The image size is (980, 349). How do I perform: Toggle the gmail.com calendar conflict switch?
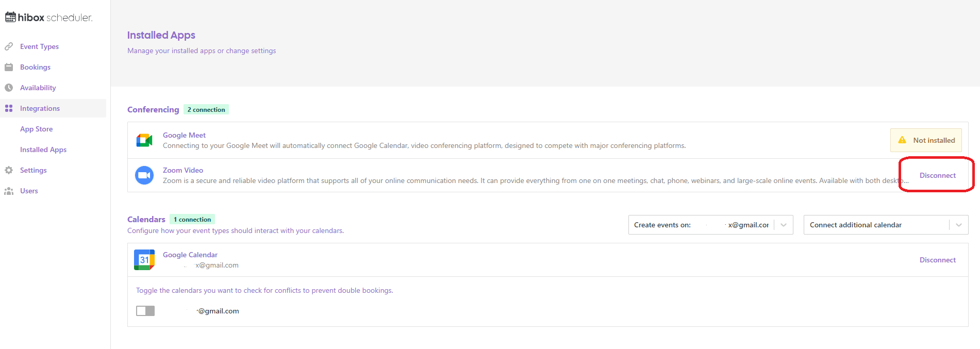pos(145,311)
